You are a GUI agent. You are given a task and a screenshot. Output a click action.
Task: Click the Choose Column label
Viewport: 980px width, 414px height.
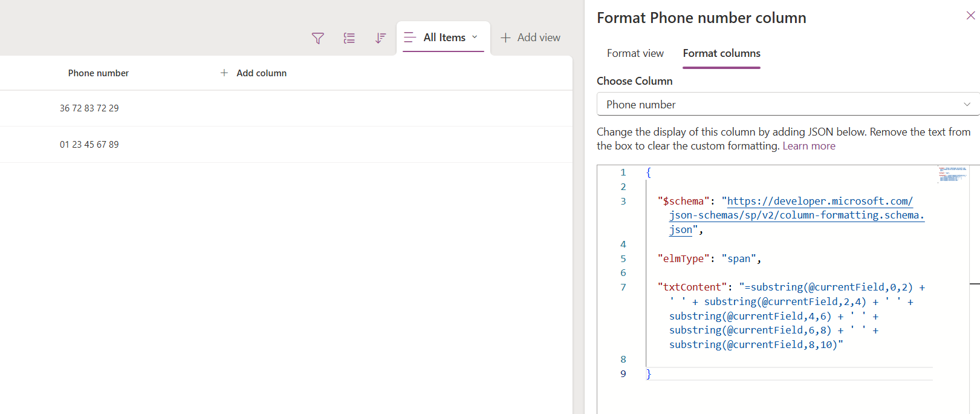click(x=634, y=81)
